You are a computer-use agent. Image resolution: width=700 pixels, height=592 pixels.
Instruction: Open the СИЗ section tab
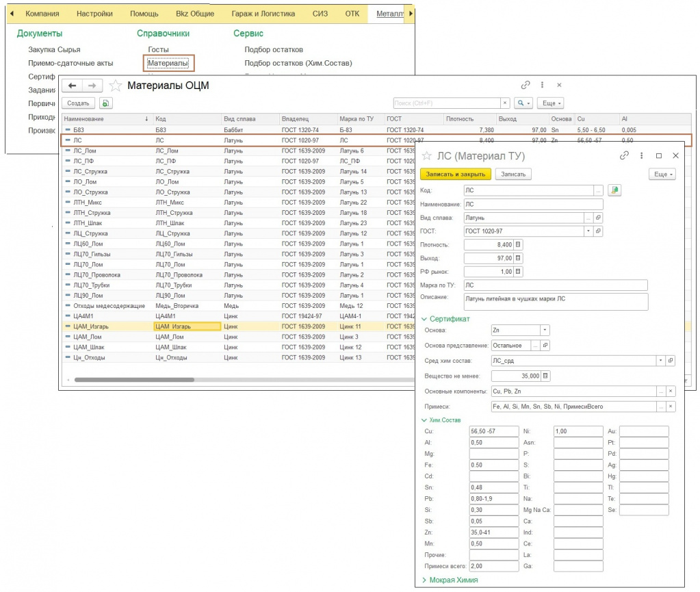[320, 14]
